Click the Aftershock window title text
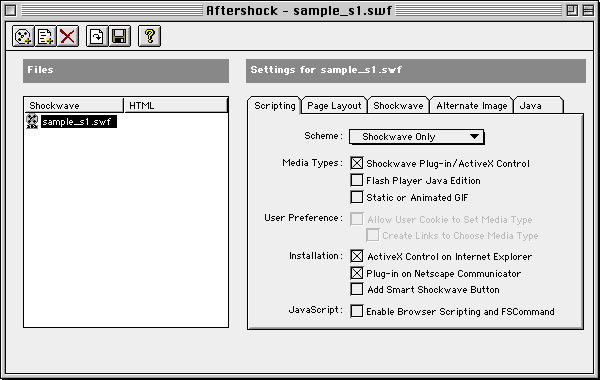Screen dimensions: 600x380 (x=299, y=10)
